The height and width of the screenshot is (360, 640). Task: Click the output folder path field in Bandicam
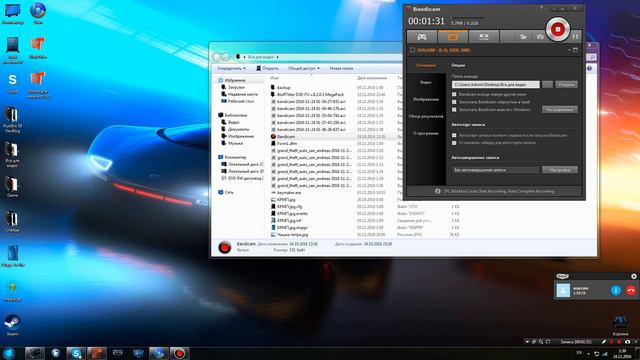pyautogui.click(x=496, y=84)
